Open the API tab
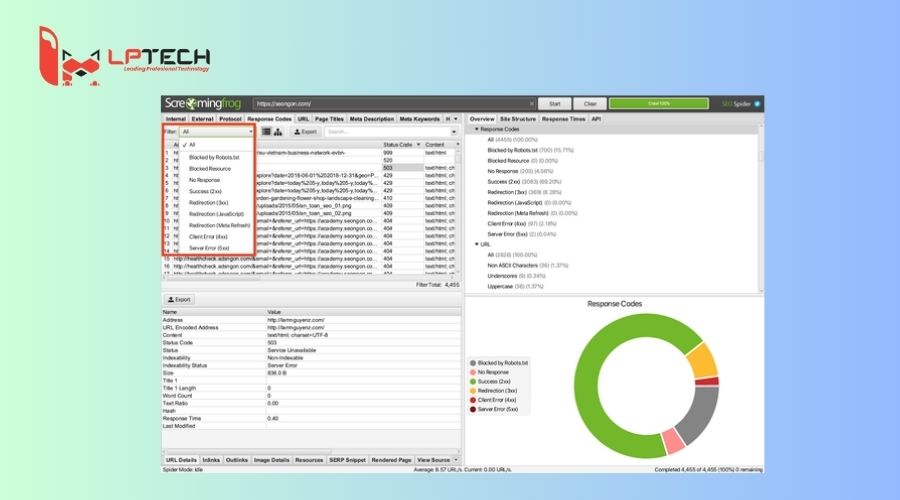The image size is (900, 500). (x=596, y=119)
